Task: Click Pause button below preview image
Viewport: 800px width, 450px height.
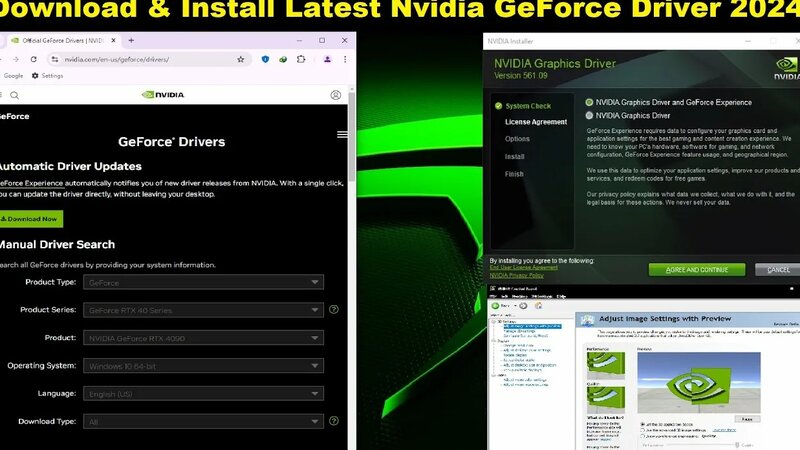Action: click(x=747, y=419)
